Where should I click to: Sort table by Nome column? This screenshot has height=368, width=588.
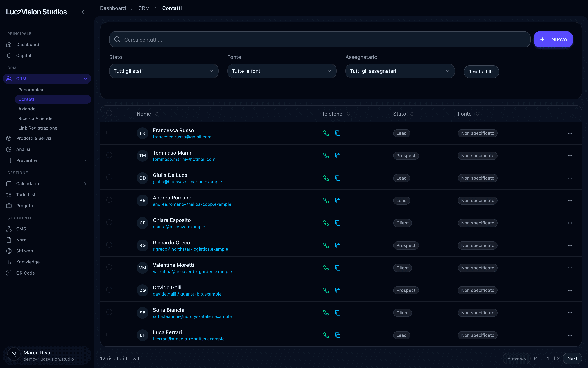click(148, 114)
